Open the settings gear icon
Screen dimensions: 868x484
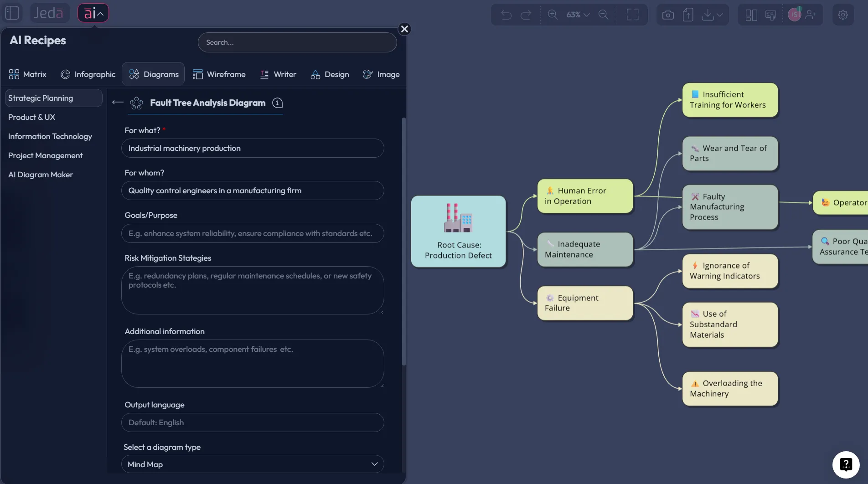(843, 14)
